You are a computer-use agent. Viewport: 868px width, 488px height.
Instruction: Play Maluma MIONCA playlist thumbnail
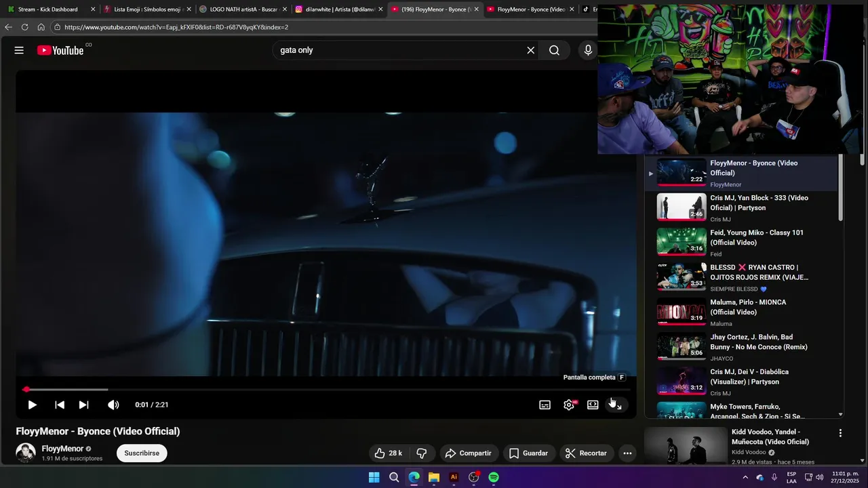(682, 312)
